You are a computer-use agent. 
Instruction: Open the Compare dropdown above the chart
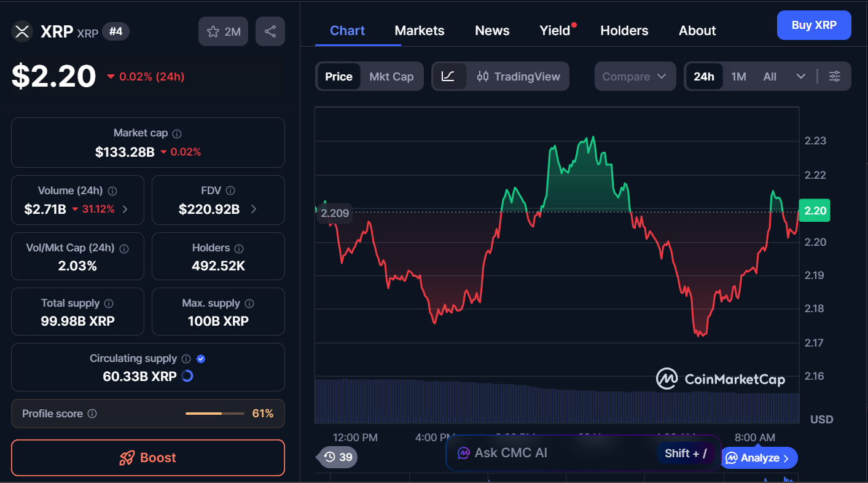click(x=635, y=76)
